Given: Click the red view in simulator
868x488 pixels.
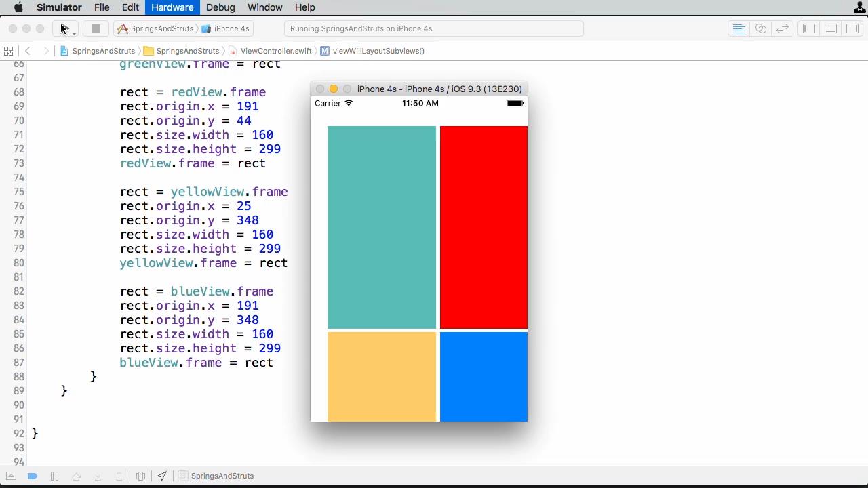Looking at the screenshot, I should 484,227.
